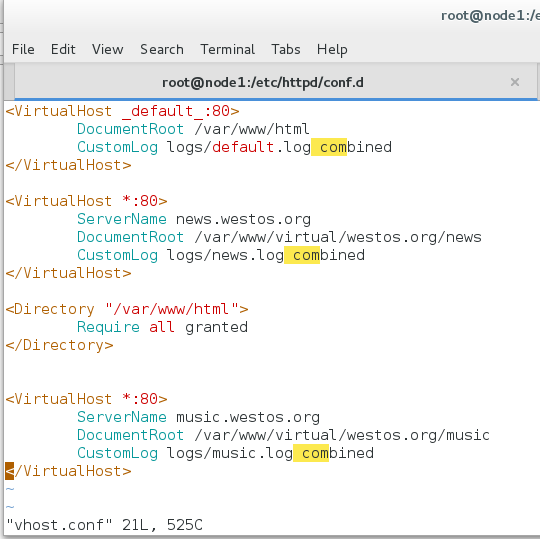Open the Search menu
The image size is (540, 539).
(162, 49)
